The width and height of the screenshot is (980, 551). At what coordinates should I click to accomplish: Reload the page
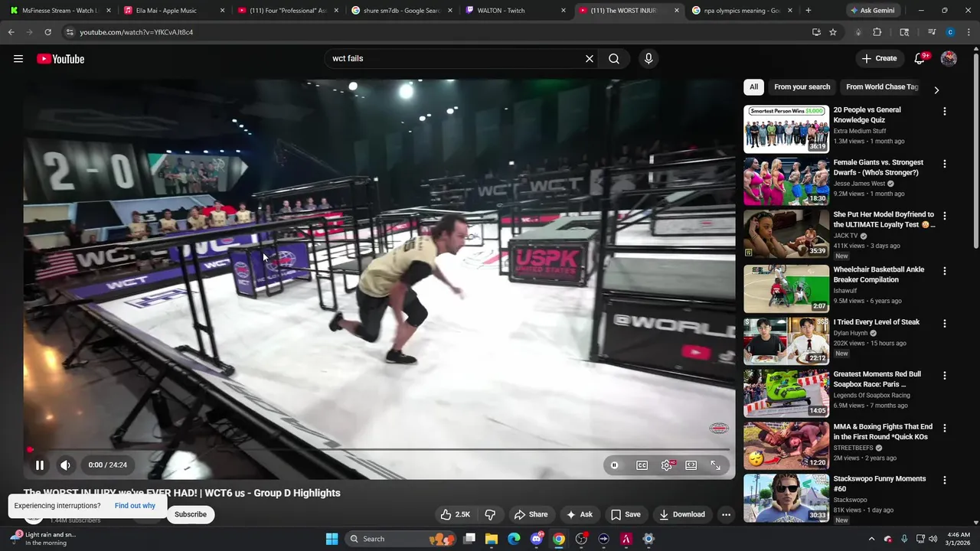tap(47, 32)
